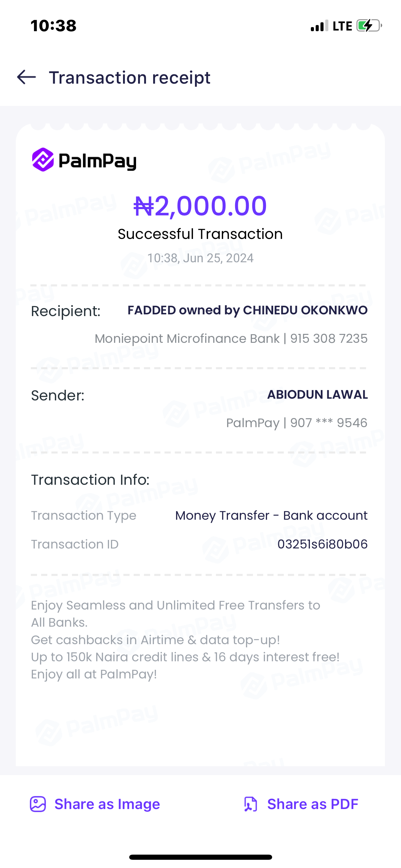Tap the home indicator bar
The width and height of the screenshot is (401, 868).
tap(200, 857)
